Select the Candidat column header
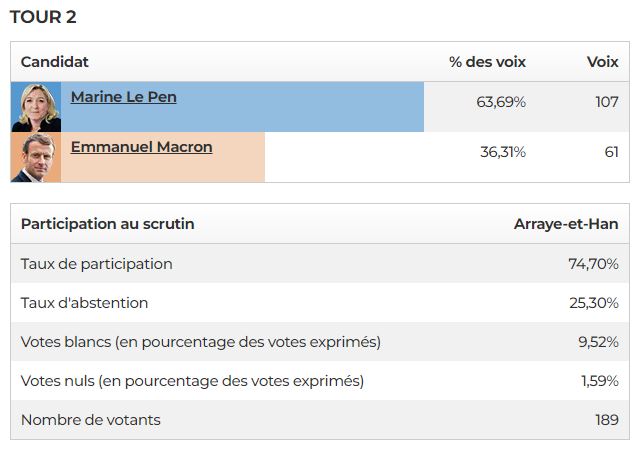This screenshot has height=461, width=644. coord(55,62)
